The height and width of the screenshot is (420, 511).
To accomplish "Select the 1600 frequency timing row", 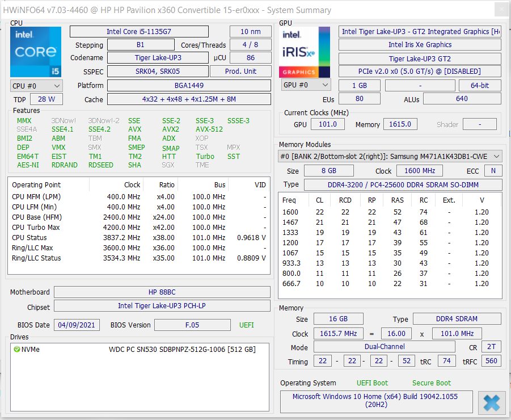I will (x=390, y=212).
